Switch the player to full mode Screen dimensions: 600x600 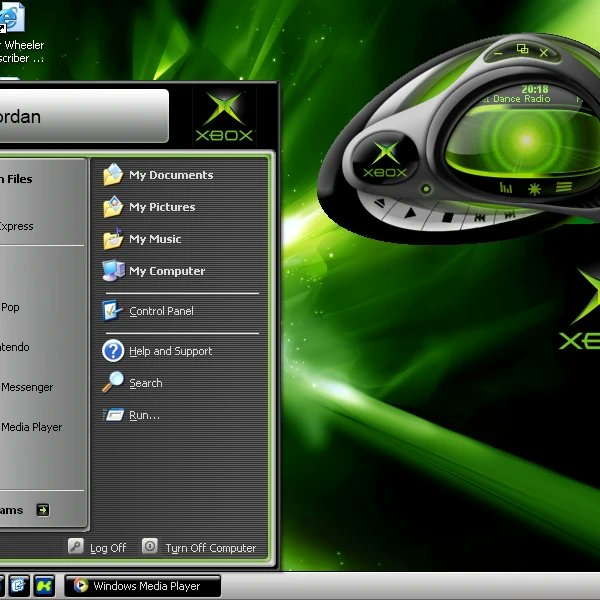(x=522, y=49)
